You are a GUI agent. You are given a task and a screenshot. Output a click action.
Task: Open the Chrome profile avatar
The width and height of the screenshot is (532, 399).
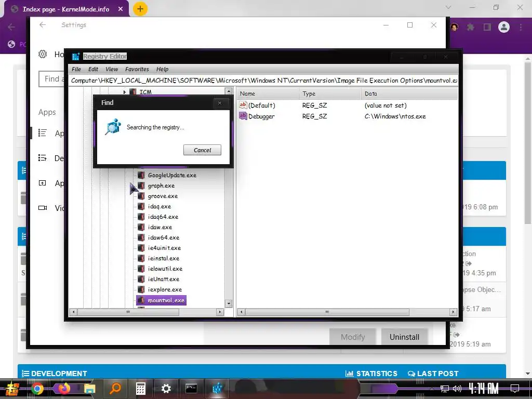tap(504, 27)
